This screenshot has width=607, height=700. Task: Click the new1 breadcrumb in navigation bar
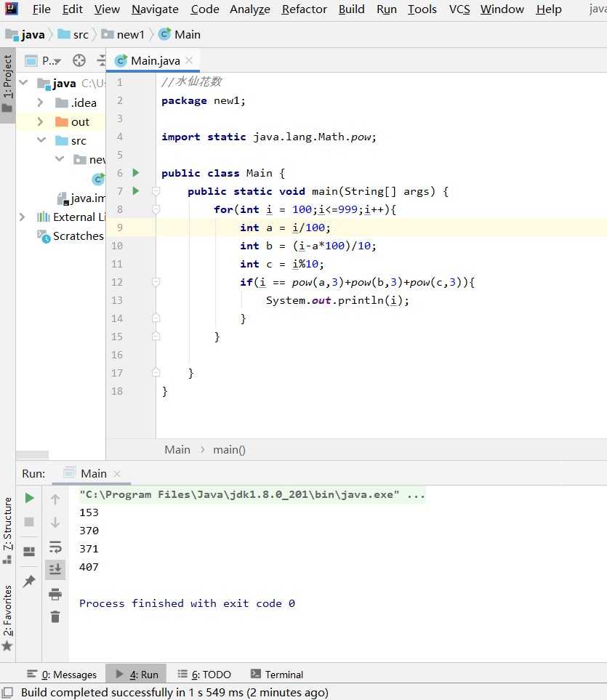pos(123,34)
